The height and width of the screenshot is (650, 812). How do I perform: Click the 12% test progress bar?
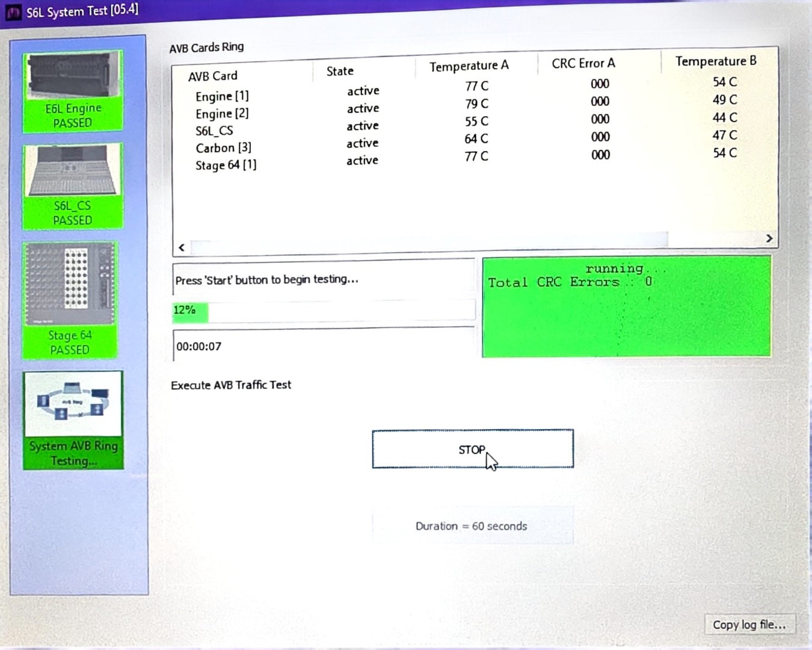click(324, 311)
